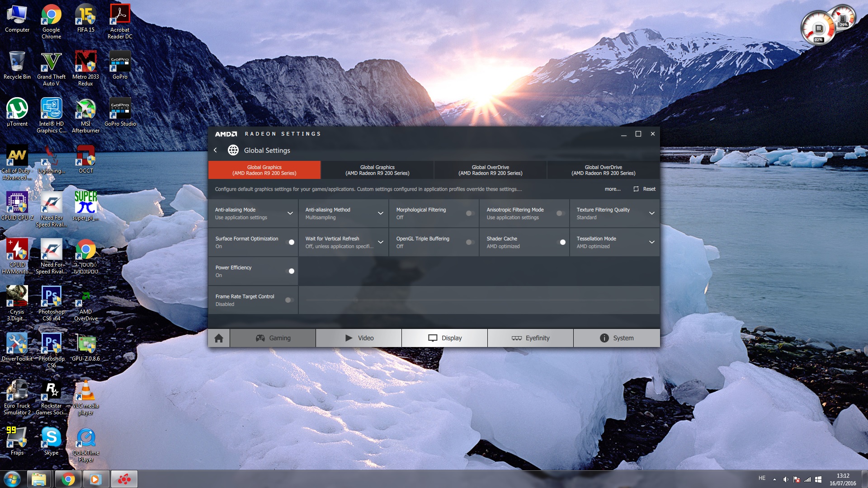
Task: Turn off Power Efficiency switch
Action: pyautogui.click(x=290, y=271)
